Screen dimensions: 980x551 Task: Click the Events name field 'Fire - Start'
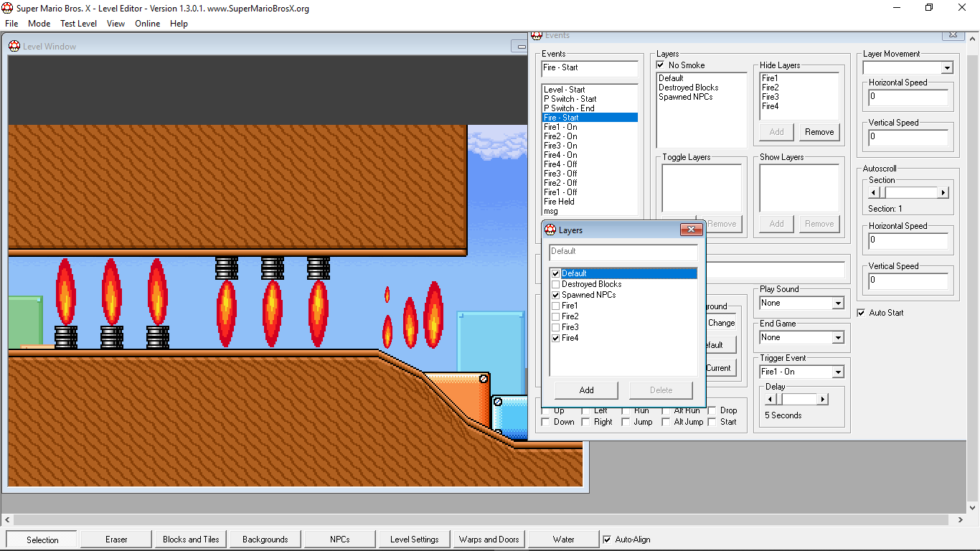[x=590, y=69]
